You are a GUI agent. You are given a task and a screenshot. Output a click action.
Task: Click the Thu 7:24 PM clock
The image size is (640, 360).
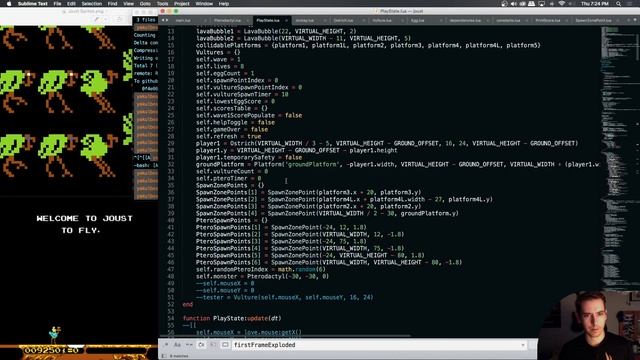[x=595, y=4]
